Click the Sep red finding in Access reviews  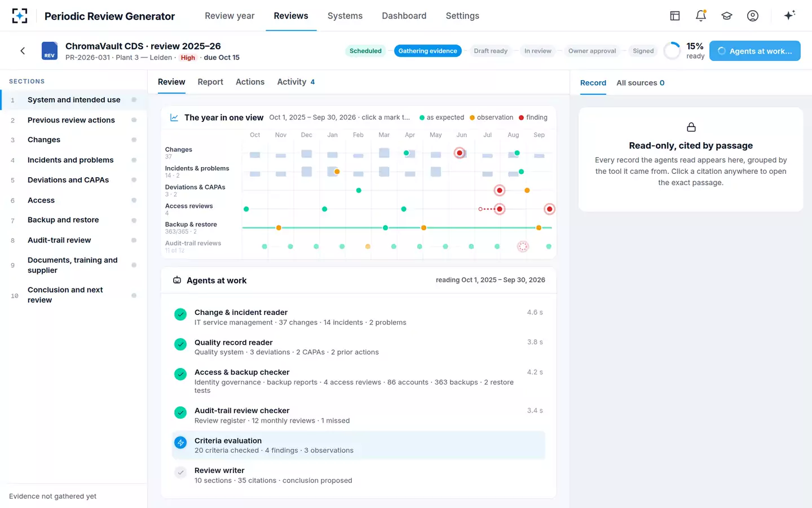click(x=549, y=209)
